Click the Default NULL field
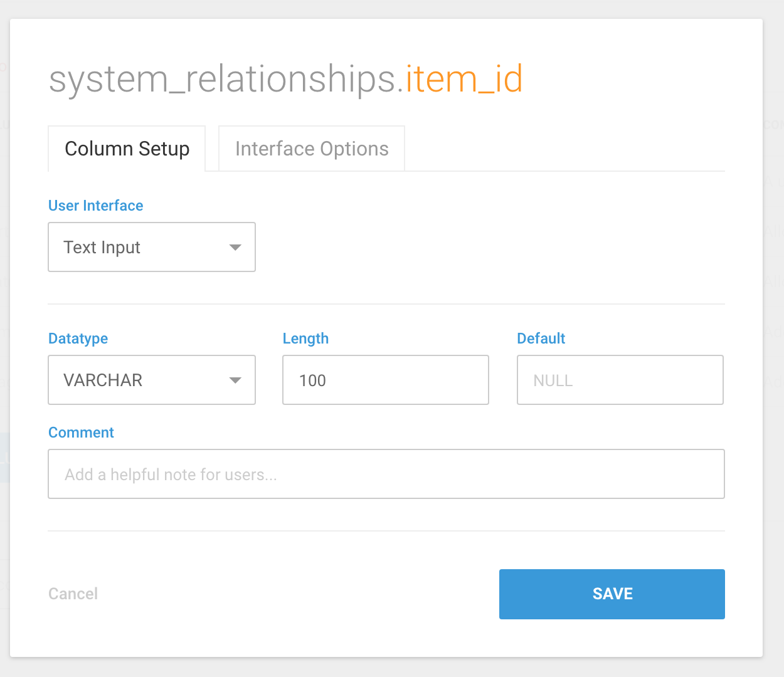The width and height of the screenshot is (784, 677). click(x=620, y=380)
